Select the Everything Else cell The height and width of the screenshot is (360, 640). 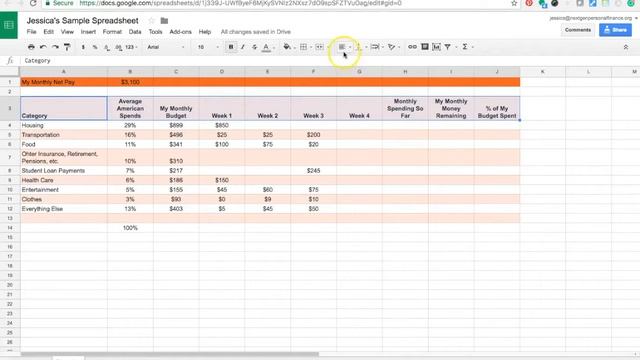64,209
